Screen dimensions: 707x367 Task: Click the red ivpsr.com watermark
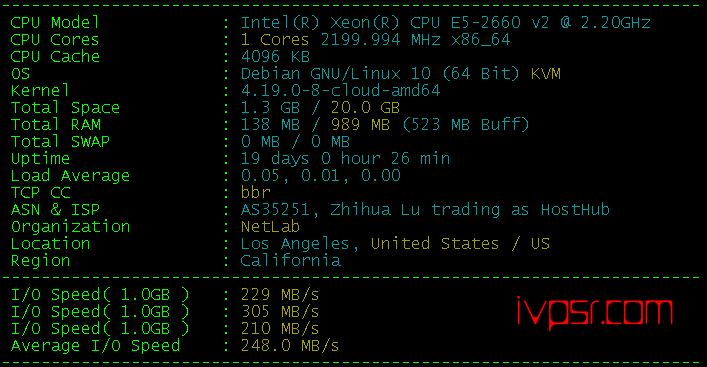[x=595, y=312]
